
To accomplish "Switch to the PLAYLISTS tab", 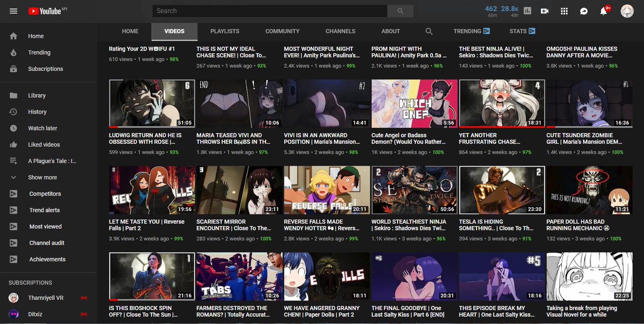I will pyautogui.click(x=225, y=31).
